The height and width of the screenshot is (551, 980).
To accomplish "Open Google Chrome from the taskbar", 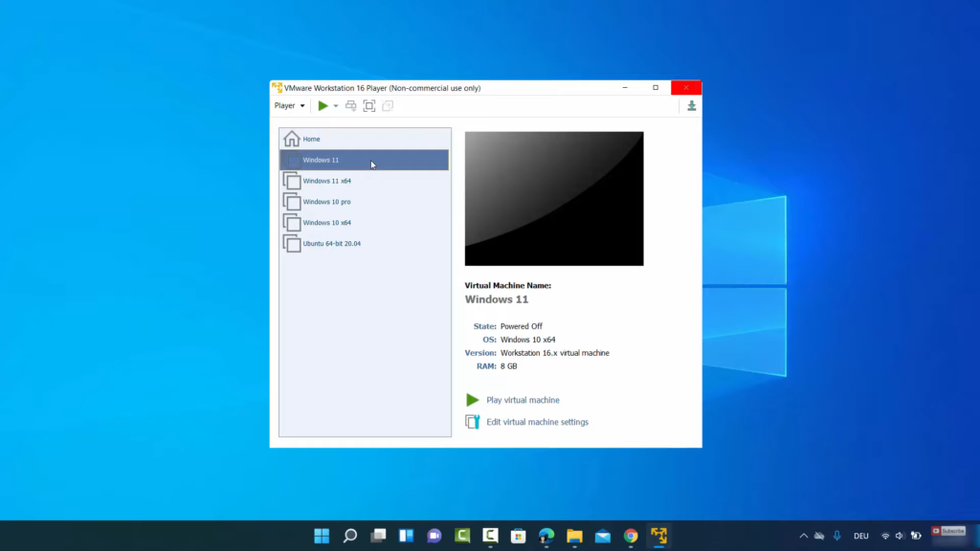I will (631, 536).
